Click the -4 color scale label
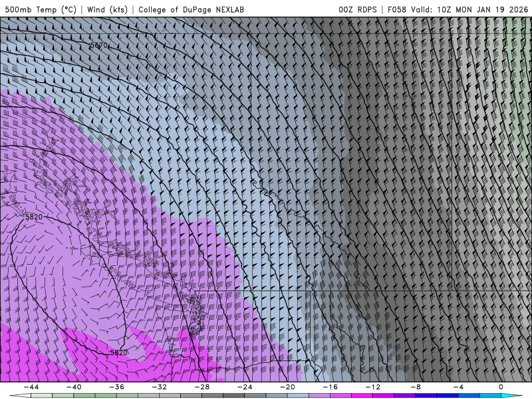Viewport: 532px width, 399px height. coord(458,387)
